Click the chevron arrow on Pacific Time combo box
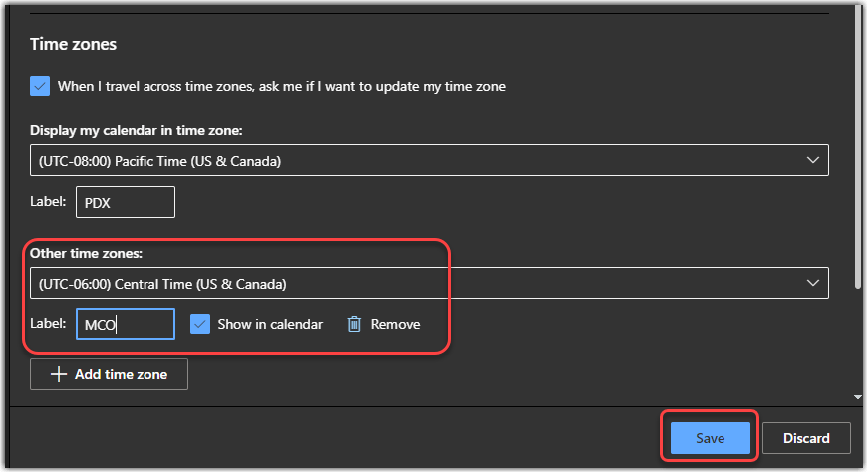Viewport: 868px width, 473px height. 813,160
